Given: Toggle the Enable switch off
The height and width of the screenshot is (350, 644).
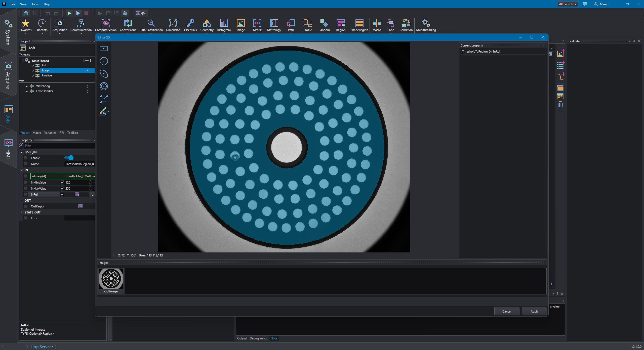Looking at the screenshot, I should (x=69, y=158).
